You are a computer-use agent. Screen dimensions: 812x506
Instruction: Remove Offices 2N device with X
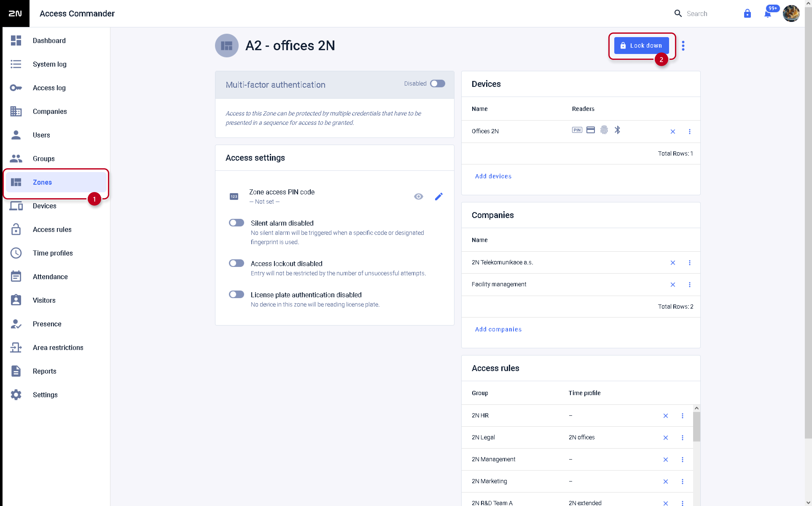(x=672, y=132)
